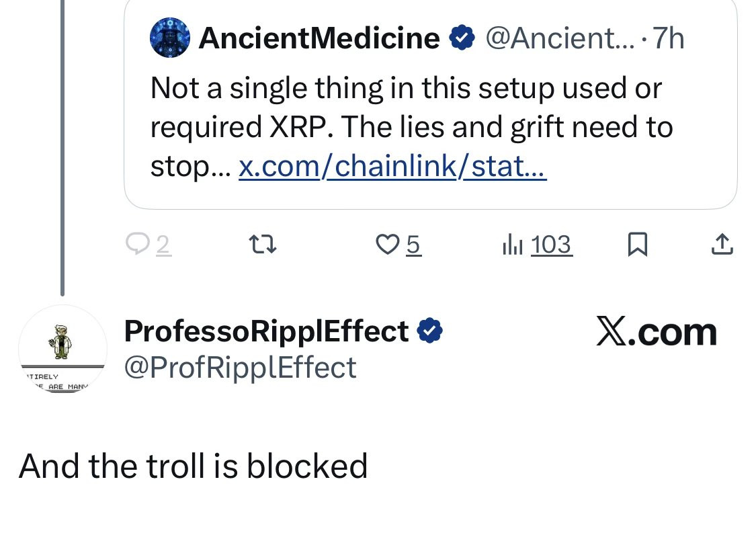
Task: Click the "And the troll is blocked" text
Action: click(x=194, y=466)
